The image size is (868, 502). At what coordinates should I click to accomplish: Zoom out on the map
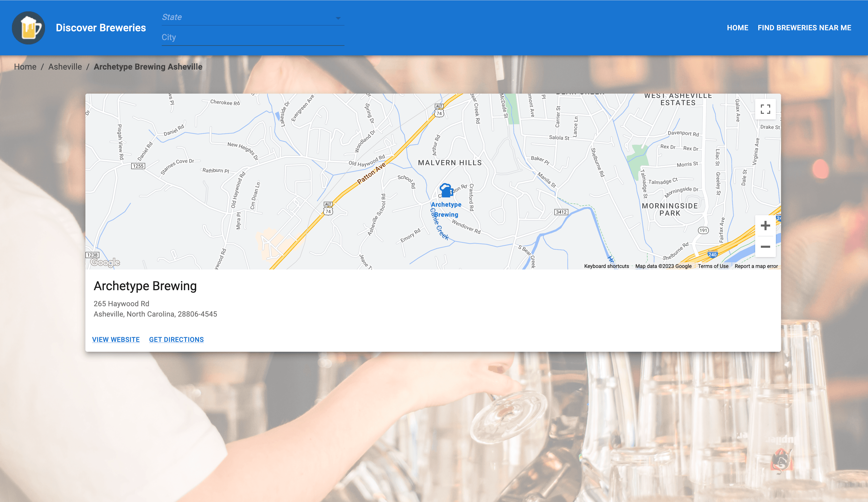(x=765, y=246)
